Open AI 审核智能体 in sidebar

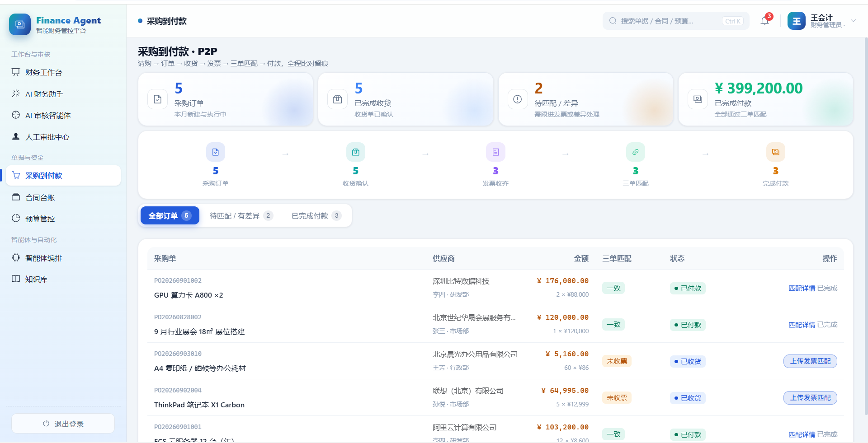click(x=63, y=115)
